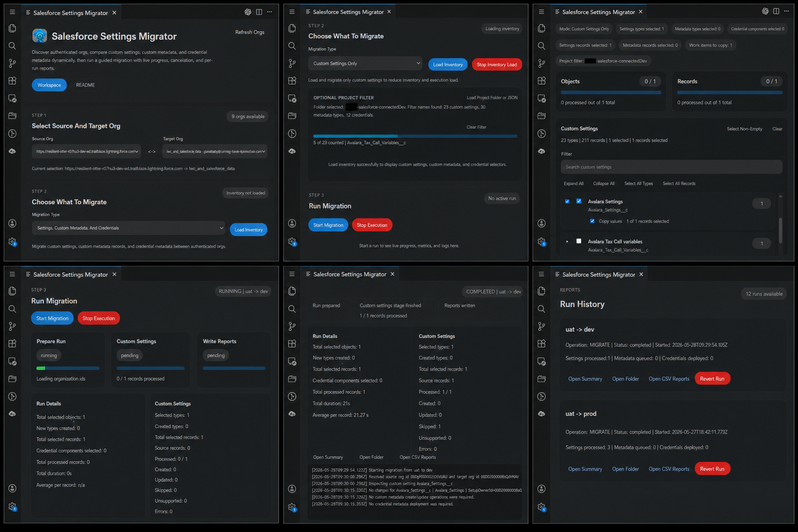The width and height of the screenshot is (798, 532).
Task: Click Select Non-Empty in Custom Settings
Action: point(744,129)
